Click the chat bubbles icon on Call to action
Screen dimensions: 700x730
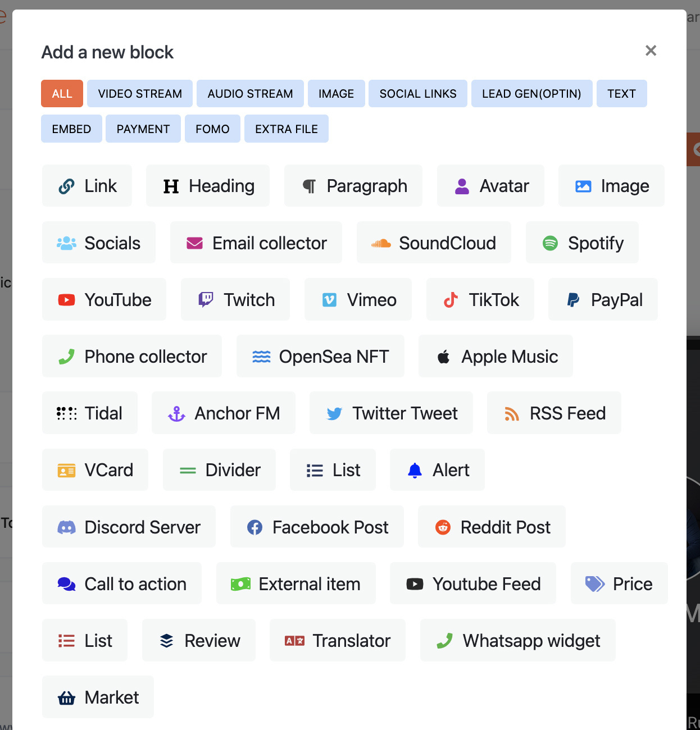pos(66,584)
